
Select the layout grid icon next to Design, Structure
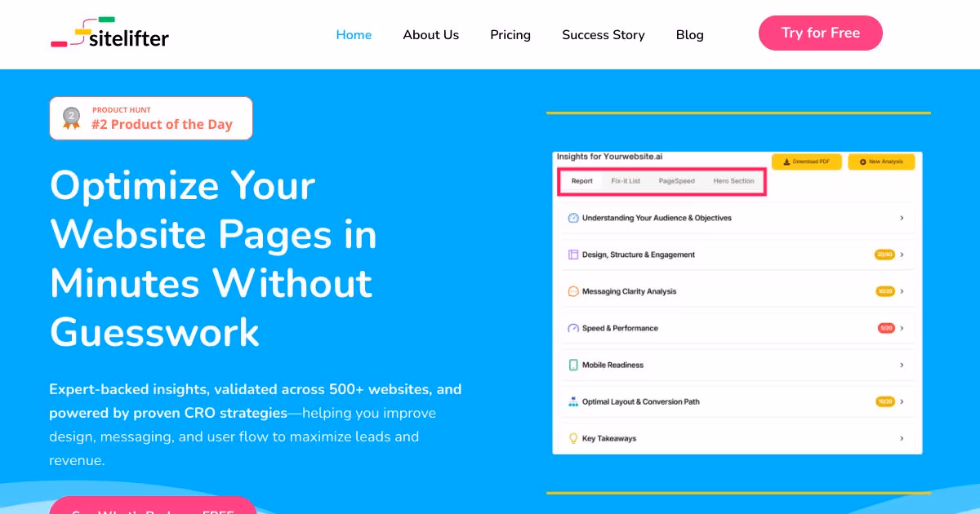click(572, 254)
